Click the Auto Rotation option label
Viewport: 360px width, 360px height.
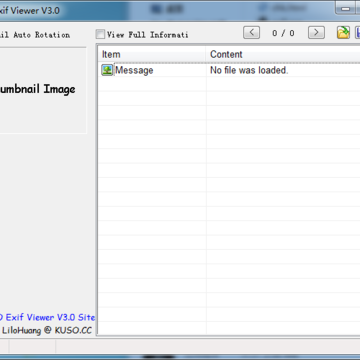pos(35,35)
